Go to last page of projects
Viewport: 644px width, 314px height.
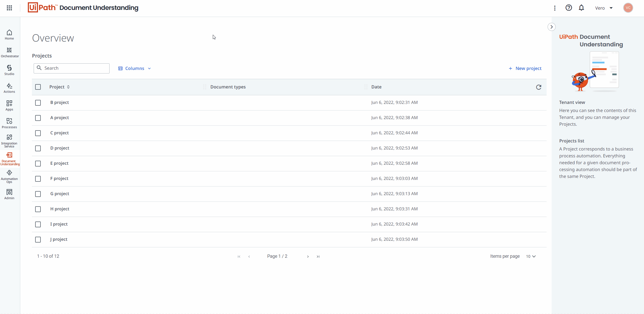point(318,256)
